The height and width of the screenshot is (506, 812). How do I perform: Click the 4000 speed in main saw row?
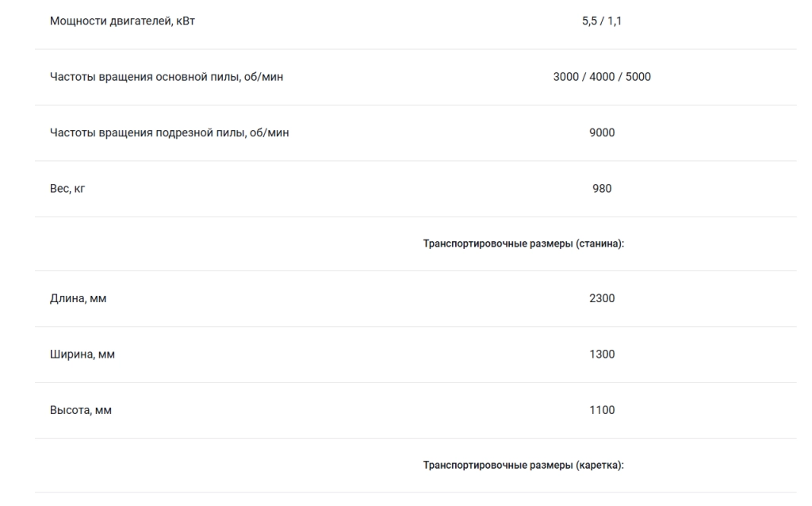coord(602,77)
